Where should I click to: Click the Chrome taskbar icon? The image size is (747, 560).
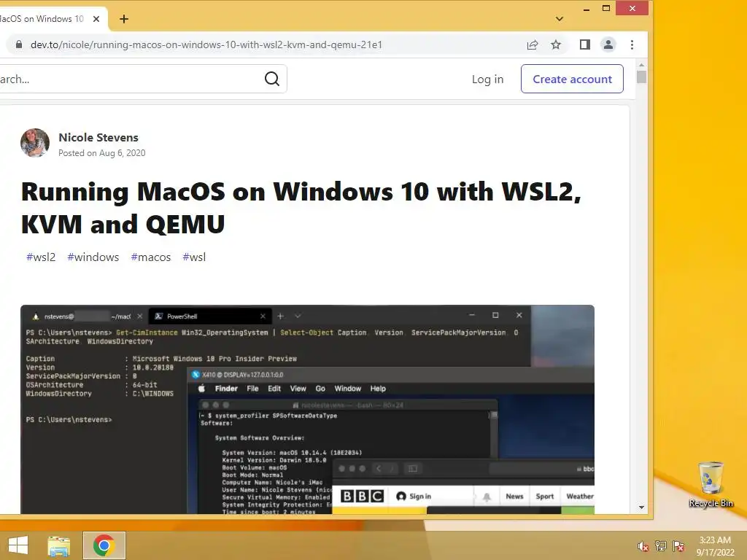pos(104,545)
